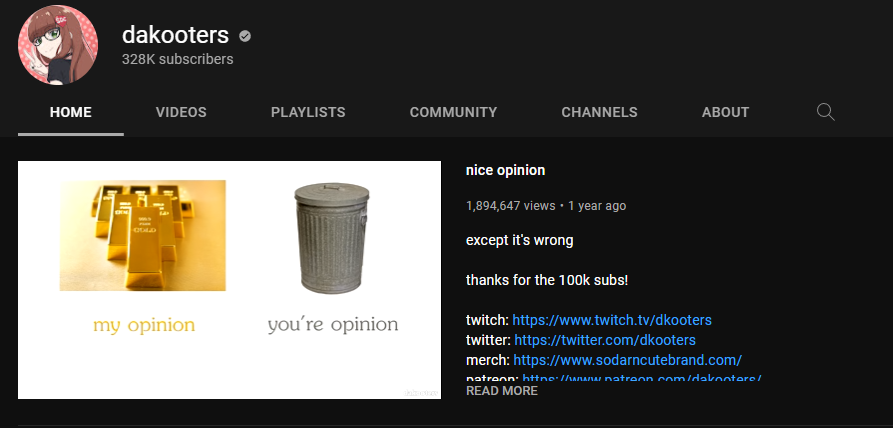Go to the PLAYLISTS tab
The image size is (893, 428).
(x=308, y=112)
